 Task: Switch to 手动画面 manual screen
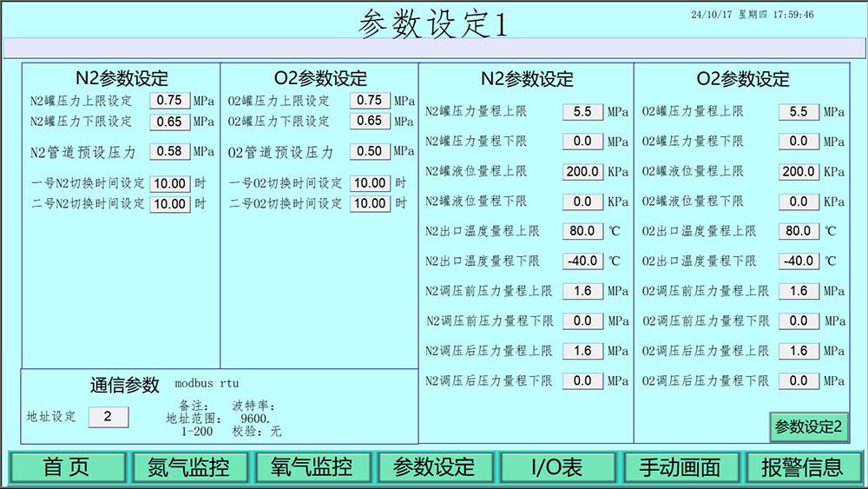pyautogui.click(x=680, y=467)
